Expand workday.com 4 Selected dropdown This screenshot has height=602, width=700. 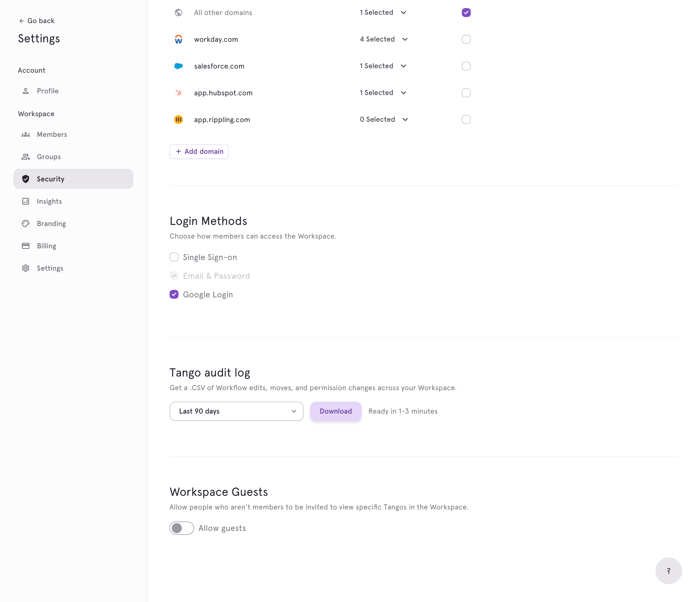[384, 39]
